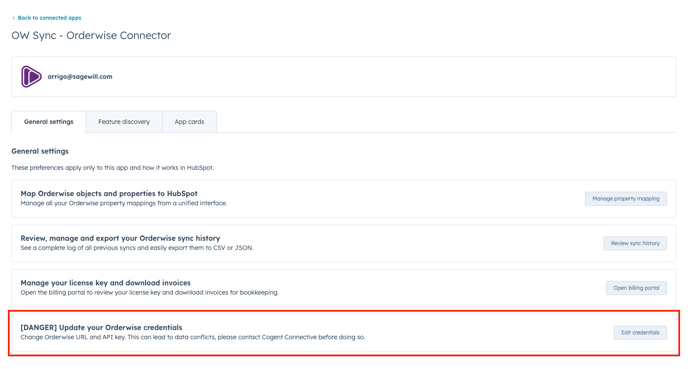This screenshot has width=688, height=369.
Task: Click 'See a complete log' description text
Action: pyautogui.click(x=137, y=248)
